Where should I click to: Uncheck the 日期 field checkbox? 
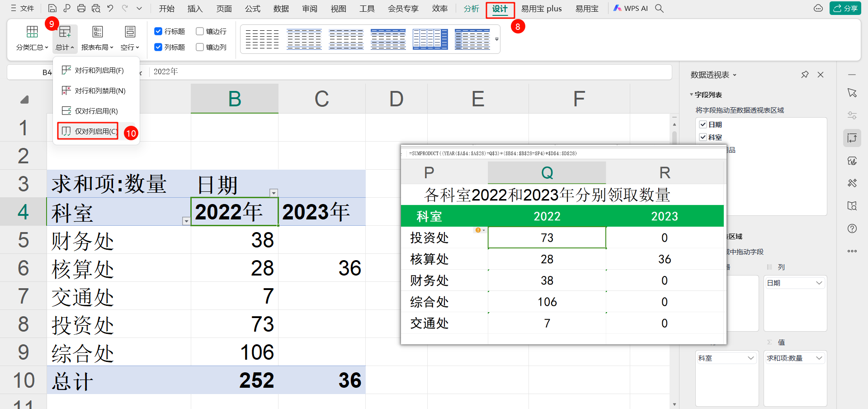[x=703, y=124]
